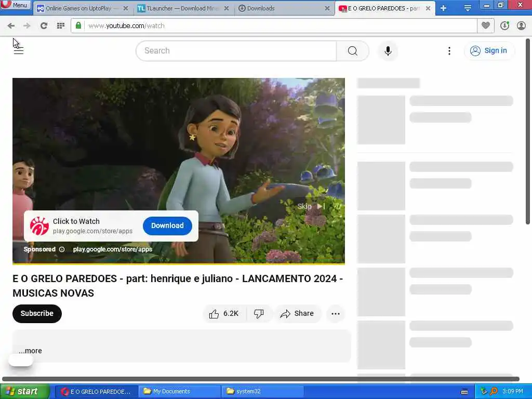Open the tab menu list icon
532x399 pixels.
[x=468, y=8]
